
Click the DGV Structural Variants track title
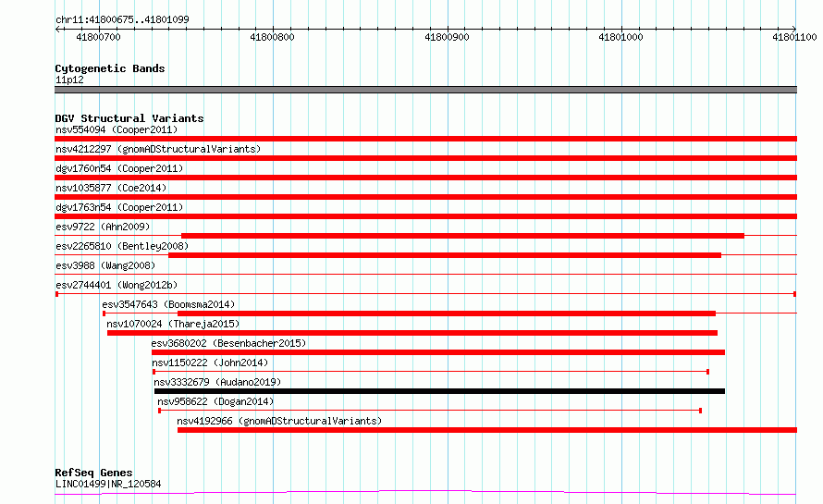(x=129, y=118)
